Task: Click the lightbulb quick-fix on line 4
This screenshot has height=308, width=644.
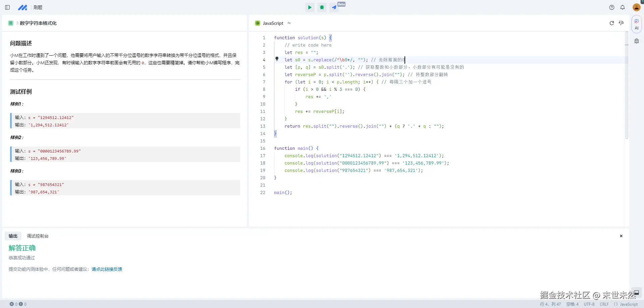Action: pyautogui.click(x=277, y=59)
